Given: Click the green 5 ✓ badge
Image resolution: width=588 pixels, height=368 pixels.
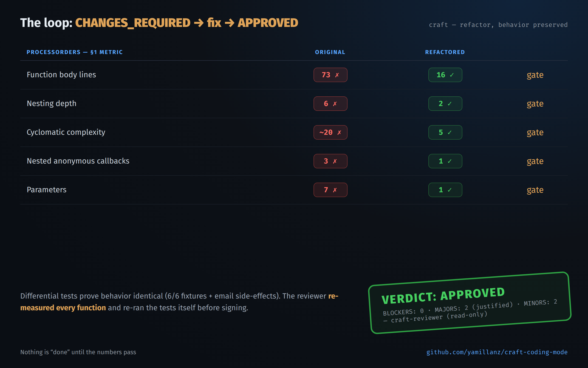Looking at the screenshot, I should coord(445,132).
